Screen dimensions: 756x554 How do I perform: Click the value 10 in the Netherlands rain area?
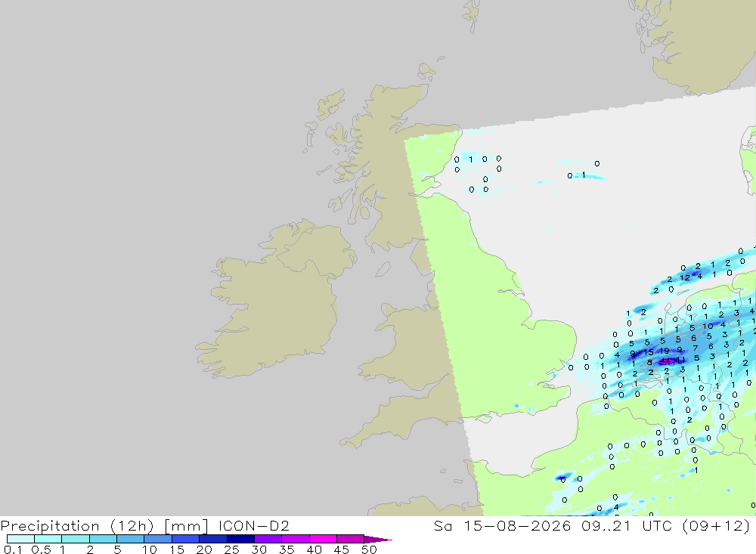(x=708, y=326)
